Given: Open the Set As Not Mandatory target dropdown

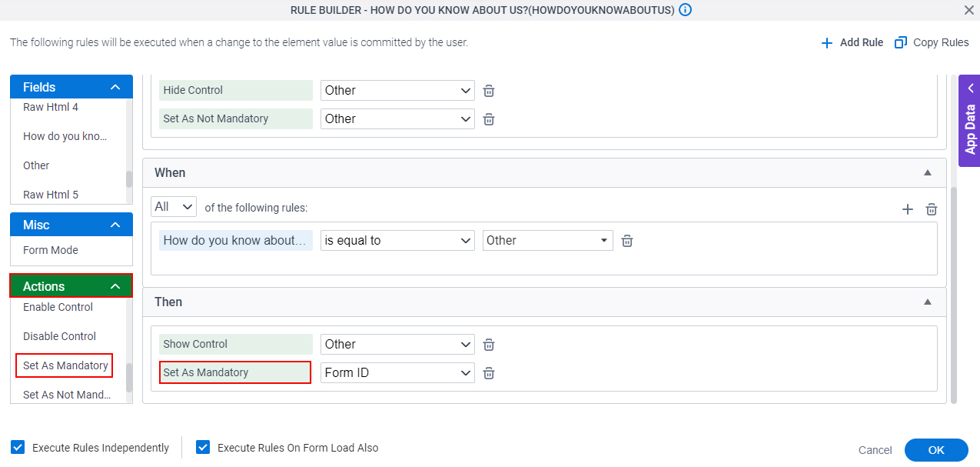Looking at the screenshot, I should pos(397,118).
